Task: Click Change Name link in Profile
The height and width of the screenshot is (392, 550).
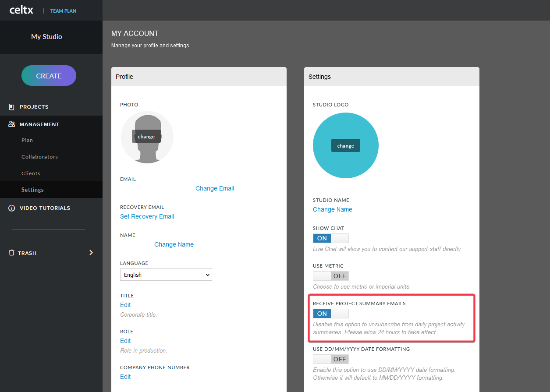Action: tap(174, 244)
